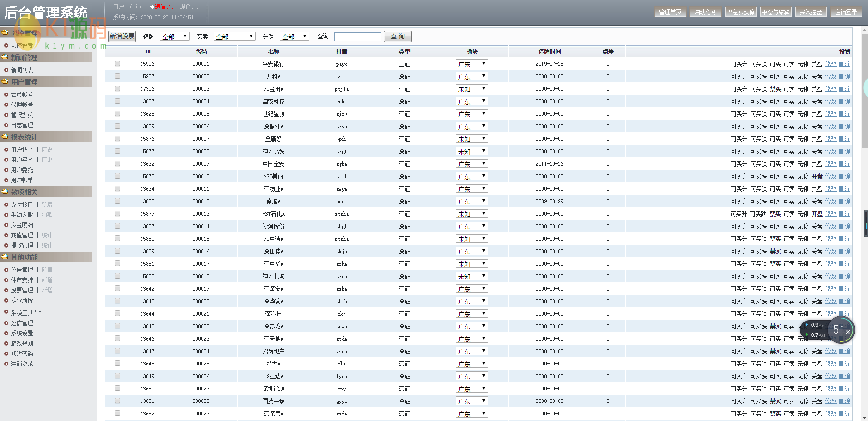Tick the checkbox for stock 平安银行
The height and width of the screenshot is (421, 868).
pos(117,64)
